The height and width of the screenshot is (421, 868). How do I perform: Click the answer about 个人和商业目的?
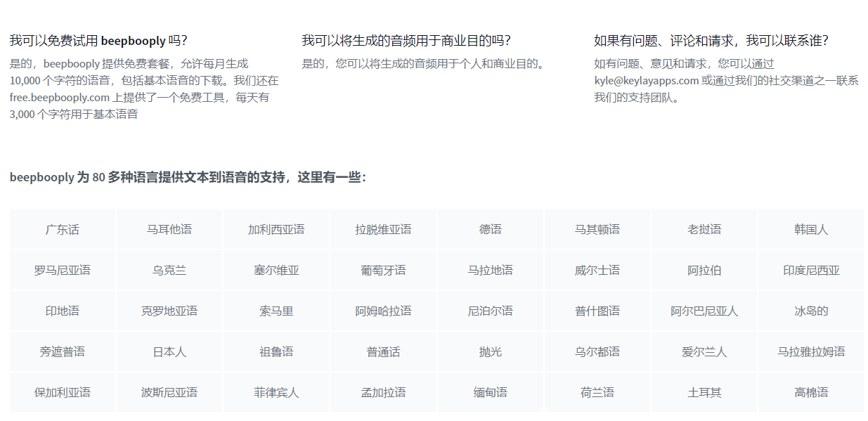coord(424,63)
